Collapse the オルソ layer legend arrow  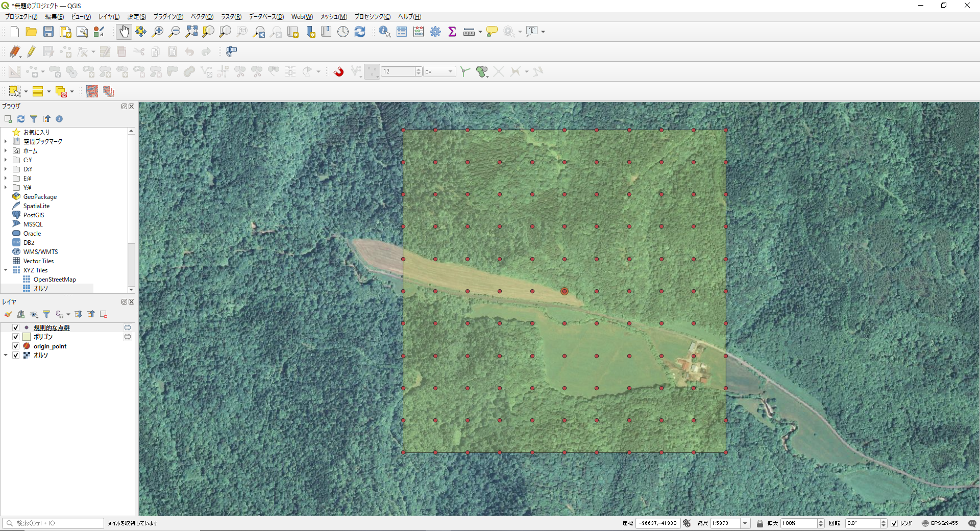[6, 355]
